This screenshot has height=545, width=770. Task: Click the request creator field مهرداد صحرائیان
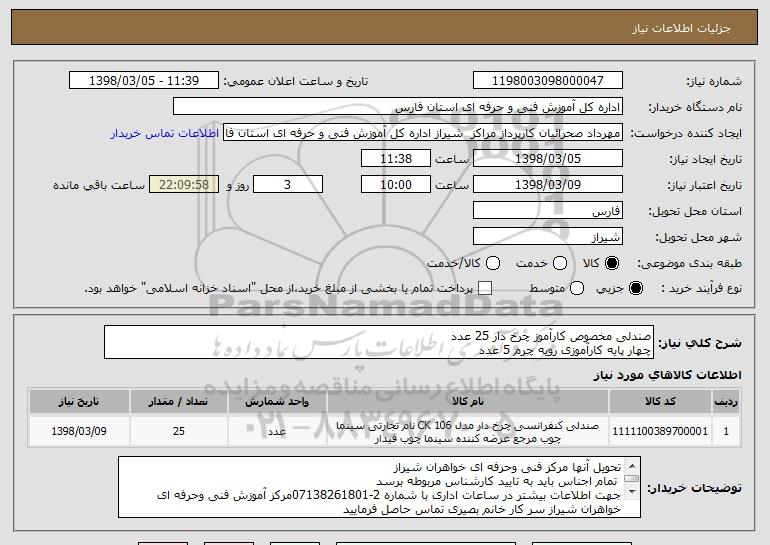click(423, 133)
